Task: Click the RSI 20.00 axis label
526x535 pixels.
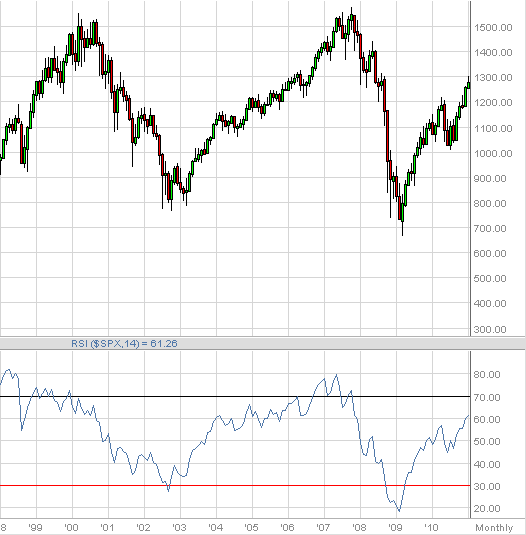Action: coord(487,508)
